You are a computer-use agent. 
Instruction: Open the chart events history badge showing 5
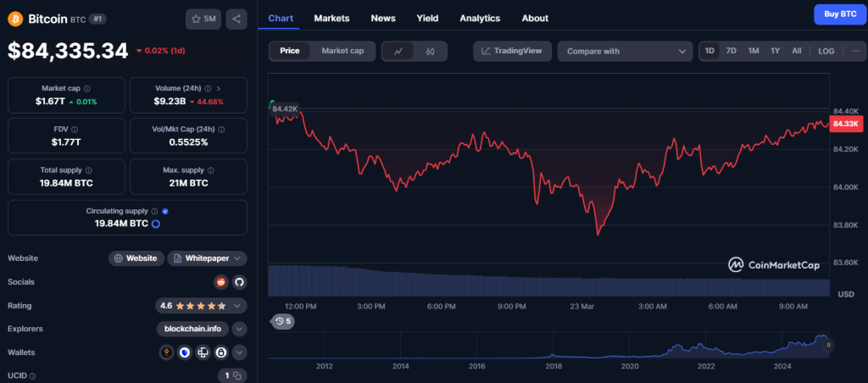click(x=282, y=321)
